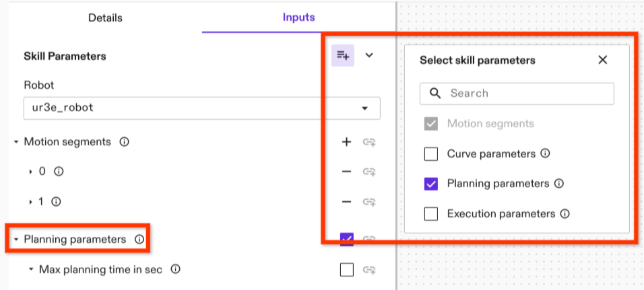Click info icon beside Motion segments label
This screenshot has width=644, height=290.
pyautogui.click(x=124, y=142)
